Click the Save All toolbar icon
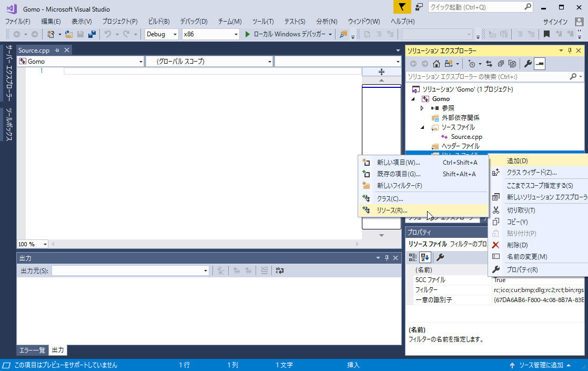Image resolution: width=588 pixels, height=371 pixels. click(92, 34)
